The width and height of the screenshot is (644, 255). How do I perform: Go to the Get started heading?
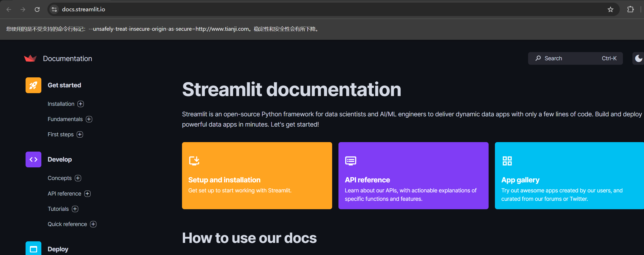click(64, 85)
